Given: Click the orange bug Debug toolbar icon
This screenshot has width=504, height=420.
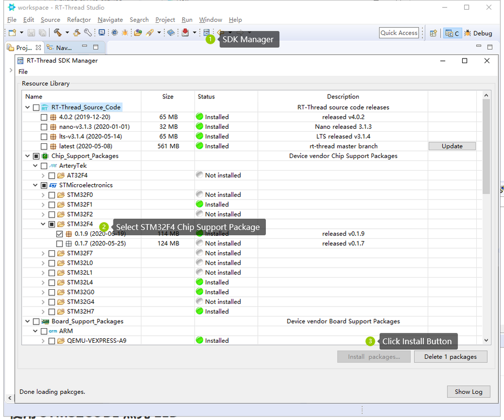Looking at the screenshot, I should [x=125, y=32].
